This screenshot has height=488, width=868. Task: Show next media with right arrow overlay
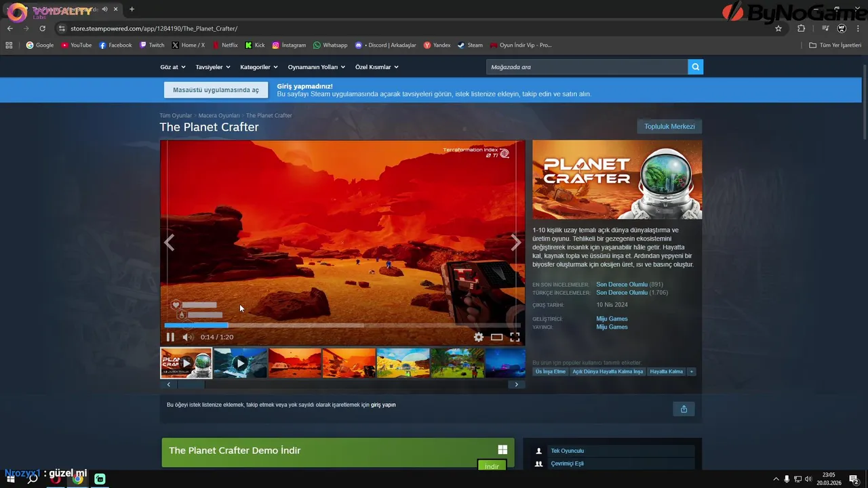click(516, 242)
